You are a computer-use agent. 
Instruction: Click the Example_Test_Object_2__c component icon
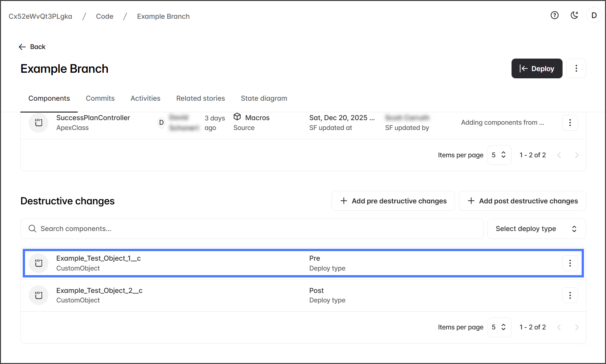pos(39,295)
